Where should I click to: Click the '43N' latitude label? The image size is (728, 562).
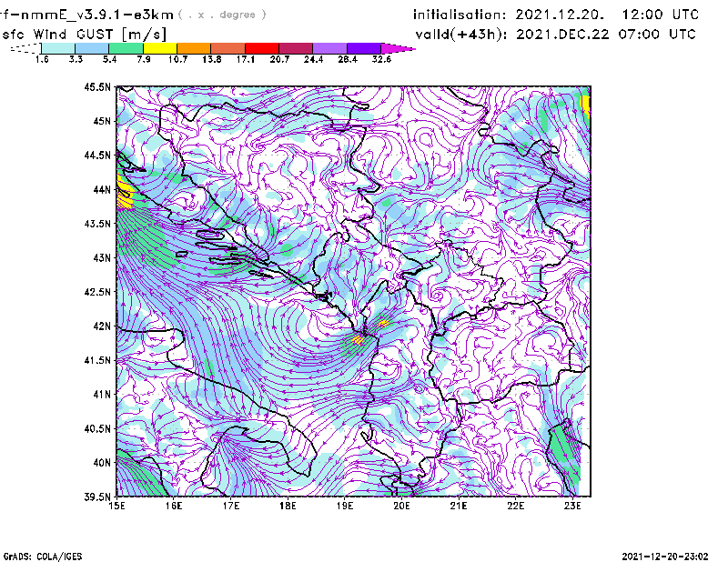tap(102, 257)
